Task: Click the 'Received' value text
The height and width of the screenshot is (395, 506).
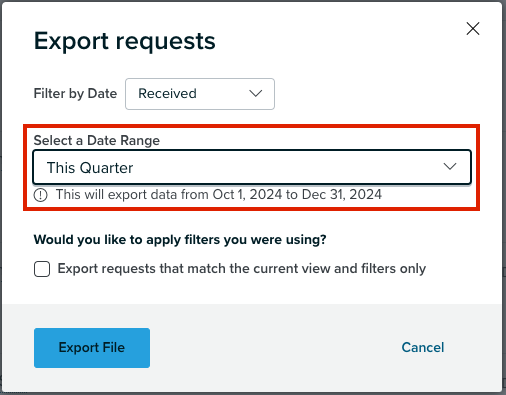Action: pos(167,93)
